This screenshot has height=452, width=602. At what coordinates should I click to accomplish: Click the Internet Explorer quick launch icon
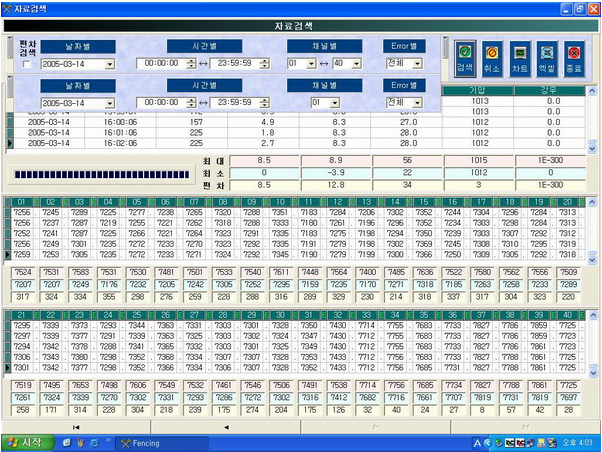coord(94,443)
